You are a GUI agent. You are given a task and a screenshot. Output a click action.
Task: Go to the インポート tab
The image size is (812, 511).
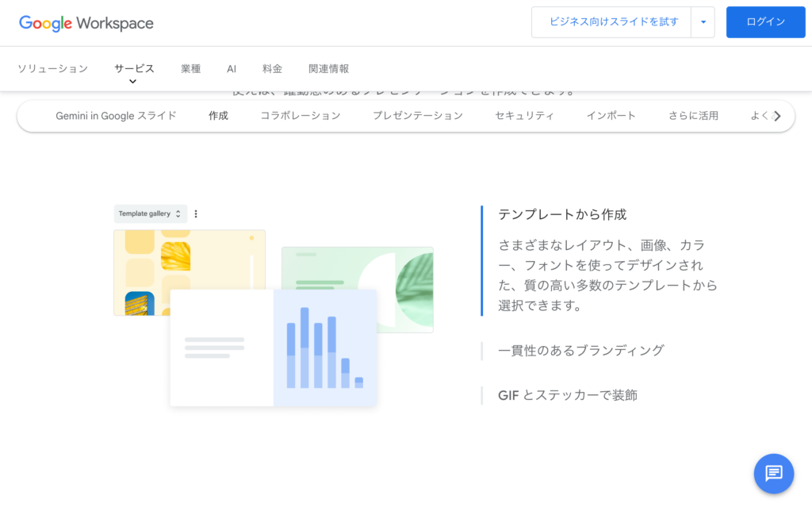click(x=611, y=116)
